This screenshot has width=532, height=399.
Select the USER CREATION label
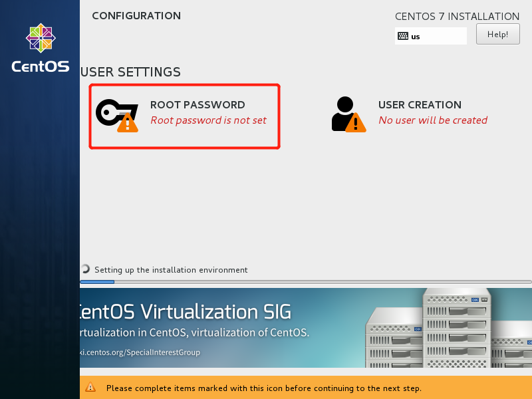[420, 105]
